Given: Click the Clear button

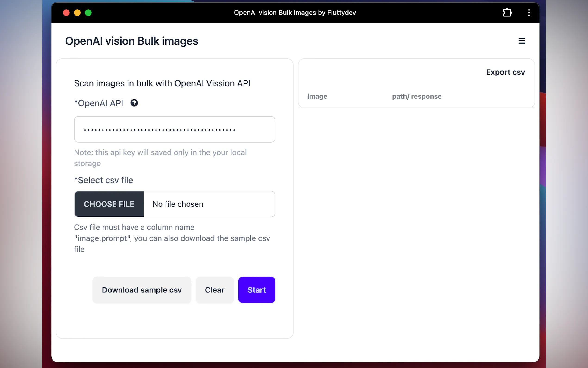Looking at the screenshot, I should [215, 290].
